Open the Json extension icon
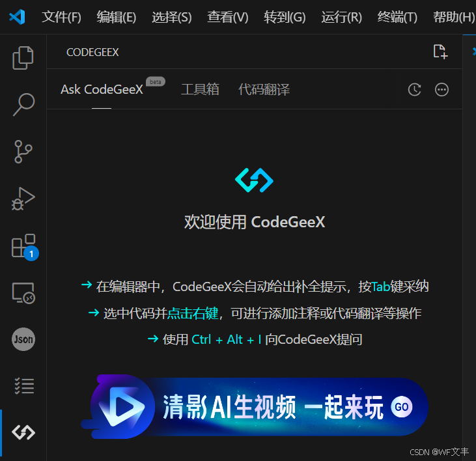 (23, 339)
